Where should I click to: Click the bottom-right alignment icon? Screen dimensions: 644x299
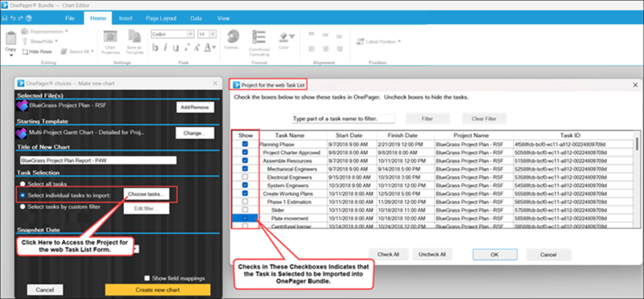[x=339, y=49]
